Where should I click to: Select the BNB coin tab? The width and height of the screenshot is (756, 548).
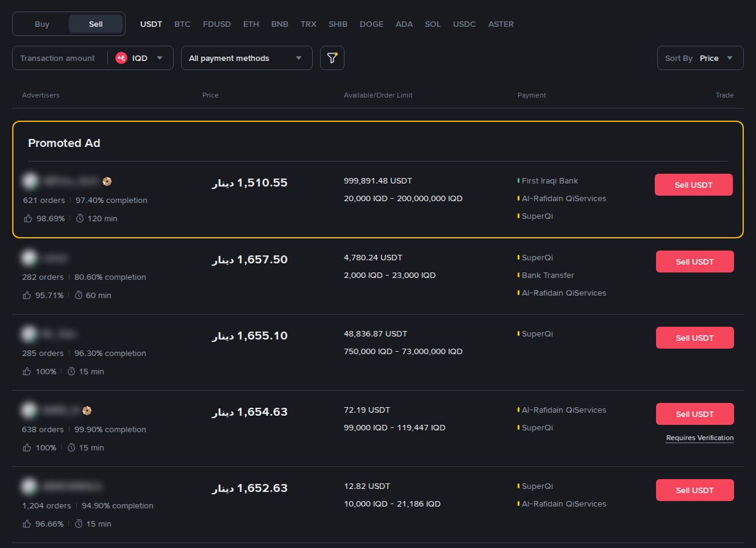(280, 24)
